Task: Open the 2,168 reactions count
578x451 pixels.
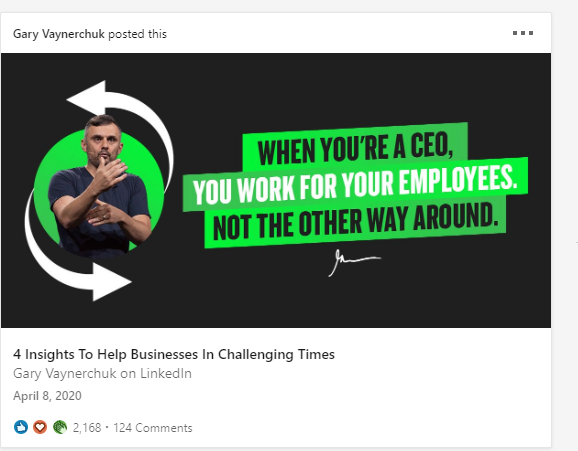Action: (x=87, y=428)
